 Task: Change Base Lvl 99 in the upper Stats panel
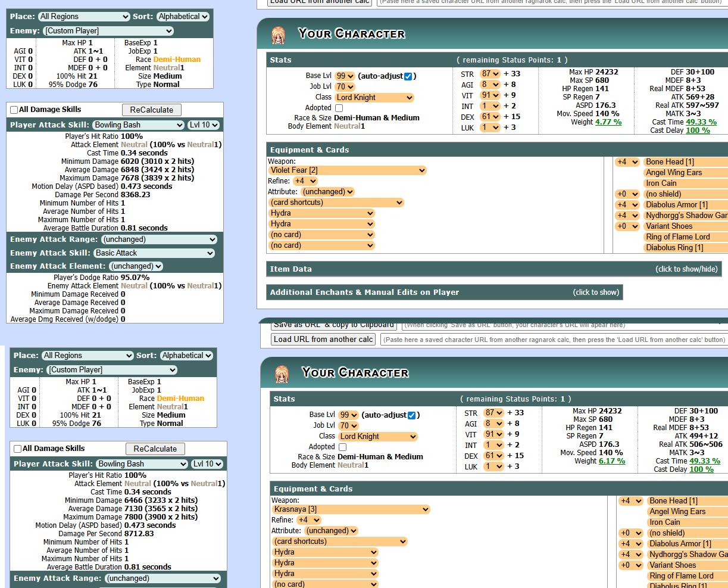tap(345, 76)
